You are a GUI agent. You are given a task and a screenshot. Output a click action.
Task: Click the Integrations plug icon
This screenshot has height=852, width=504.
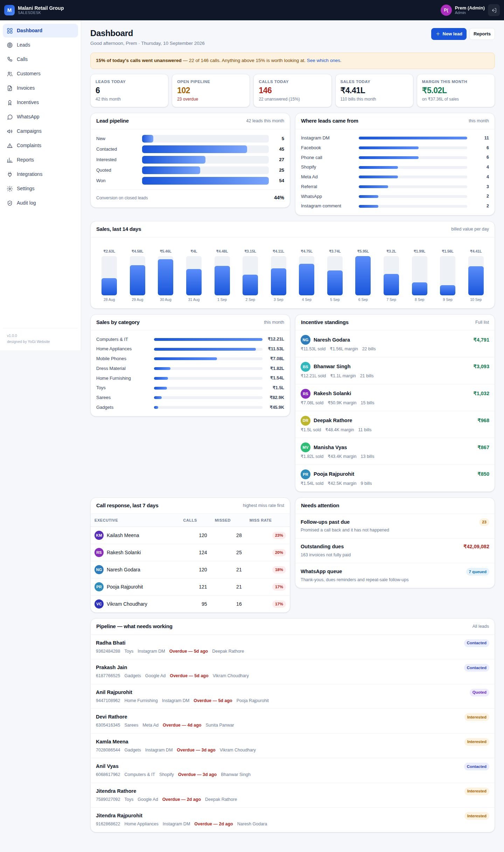point(10,174)
